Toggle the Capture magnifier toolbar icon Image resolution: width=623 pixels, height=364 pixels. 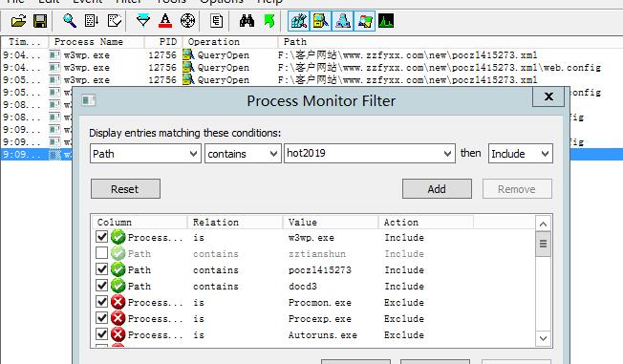click(70, 21)
